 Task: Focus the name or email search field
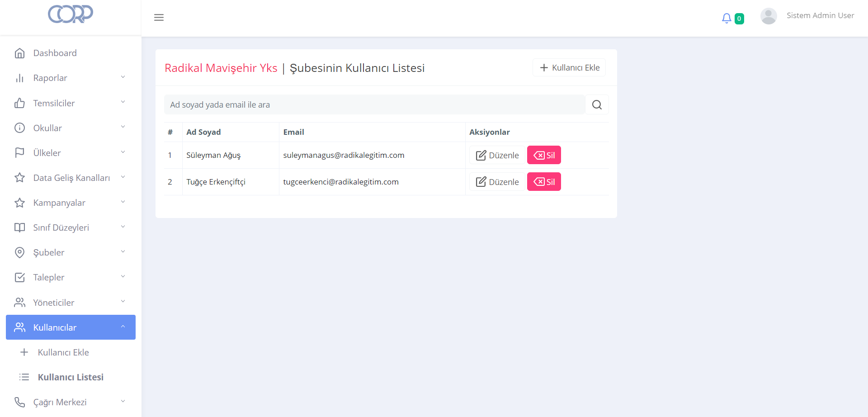[x=374, y=105]
